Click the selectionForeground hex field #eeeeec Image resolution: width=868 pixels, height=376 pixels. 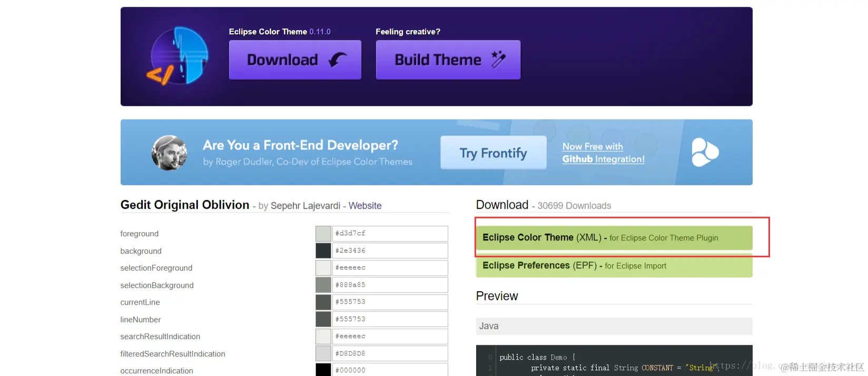[390, 268]
